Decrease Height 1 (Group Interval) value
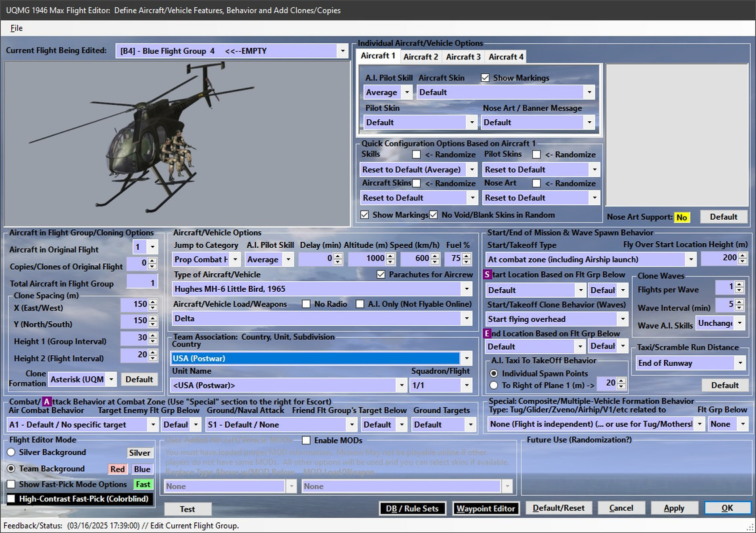Viewport: 756px width, 533px height. [x=153, y=341]
